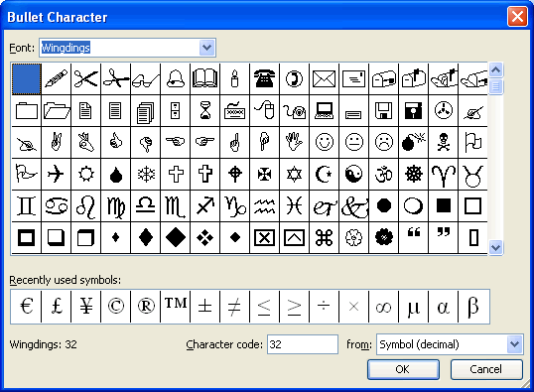Screen dimensions: 534x392
Task: Insert the recently used alpha symbol
Action: tap(444, 307)
